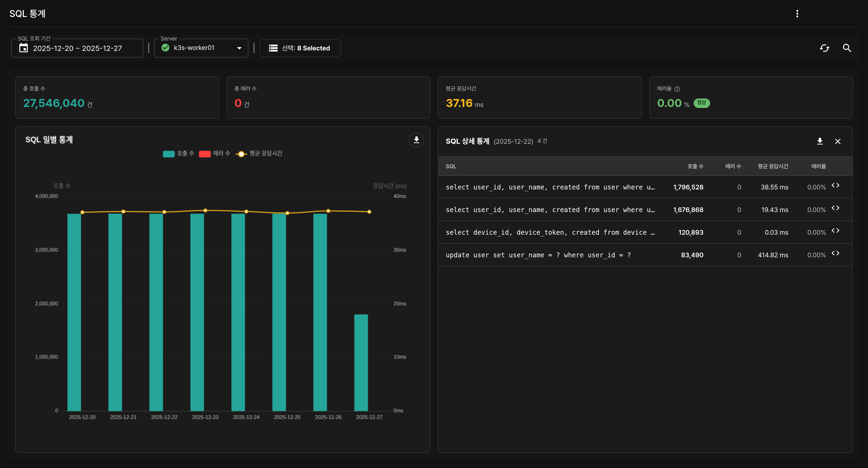Toggle average response time legend series

click(x=259, y=154)
